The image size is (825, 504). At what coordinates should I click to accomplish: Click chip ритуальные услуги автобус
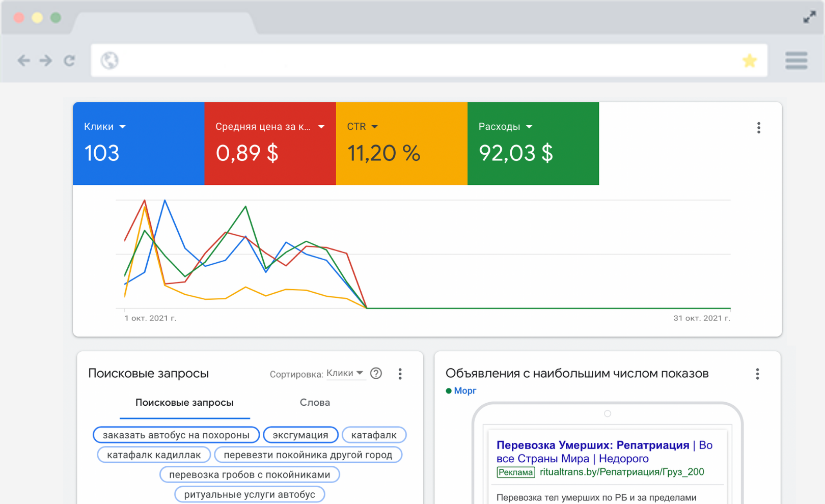[250, 494]
